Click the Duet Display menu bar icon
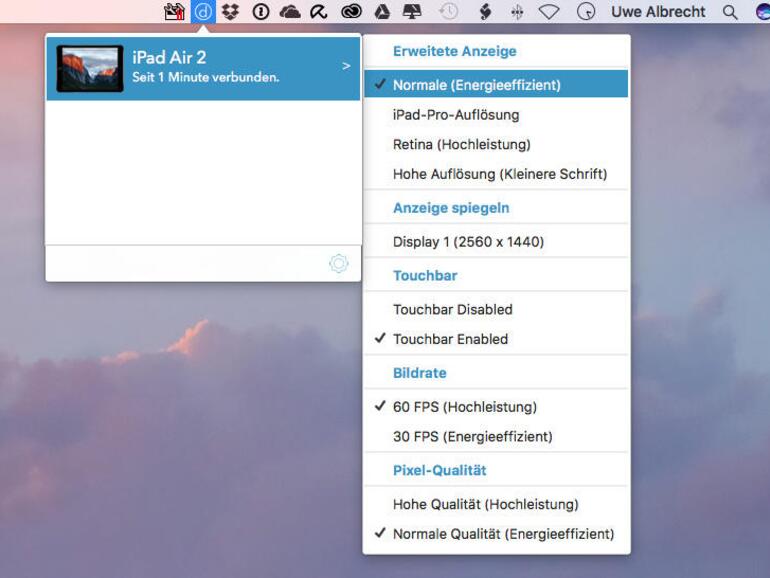Screen dimensions: 770x578 coord(203,11)
